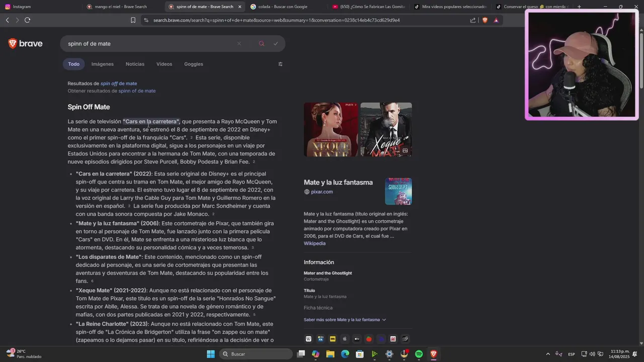Open the Apple source icon
This screenshot has height=362, width=644.
tap(345, 339)
